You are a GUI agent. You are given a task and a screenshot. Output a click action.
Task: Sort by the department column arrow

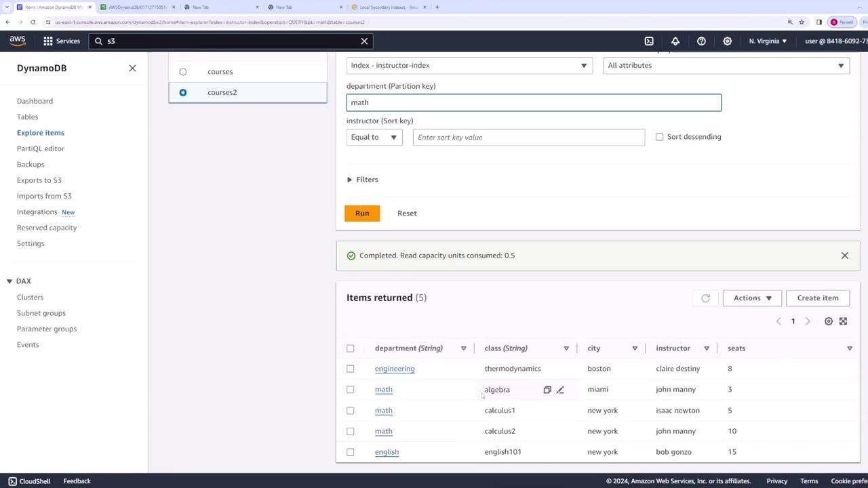pyautogui.click(x=464, y=348)
